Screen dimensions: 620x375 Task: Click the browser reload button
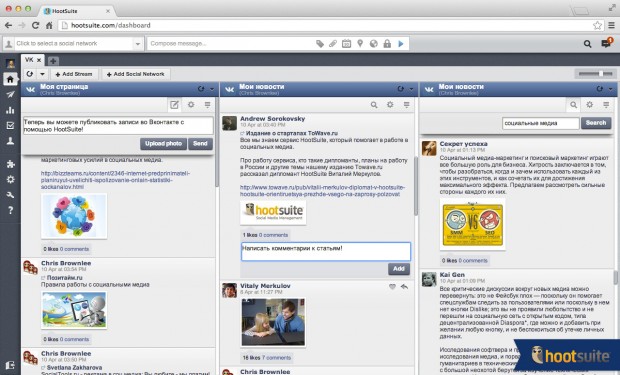pos(35,25)
